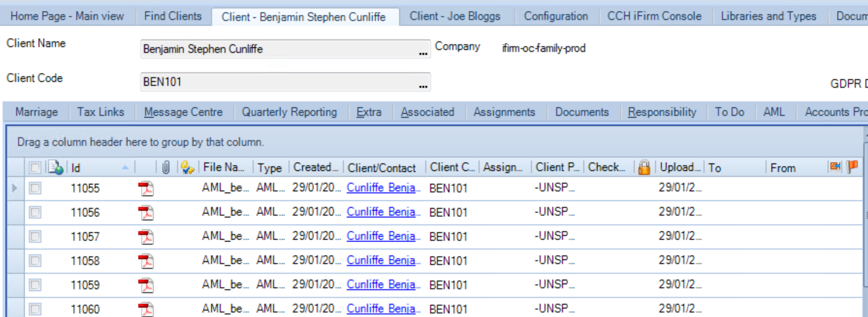Tick checkbox for document 11057

coord(35,237)
